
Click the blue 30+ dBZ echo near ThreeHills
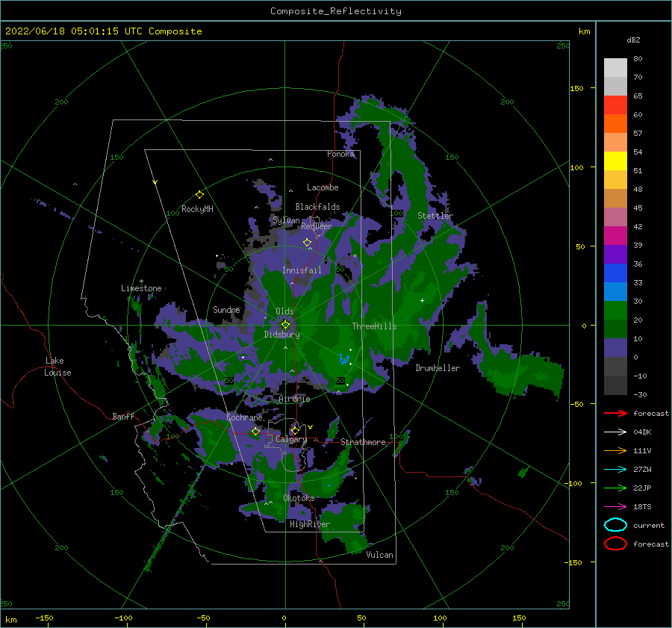point(344,358)
